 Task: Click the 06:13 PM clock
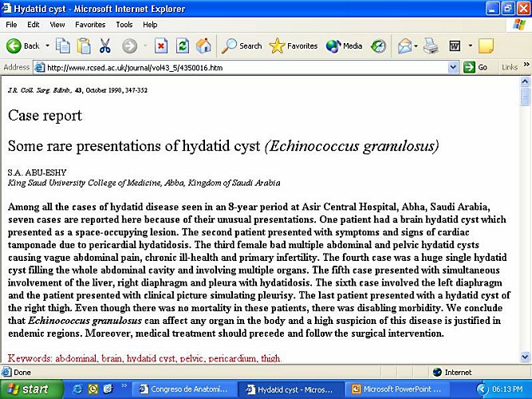click(x=507, y=389)
